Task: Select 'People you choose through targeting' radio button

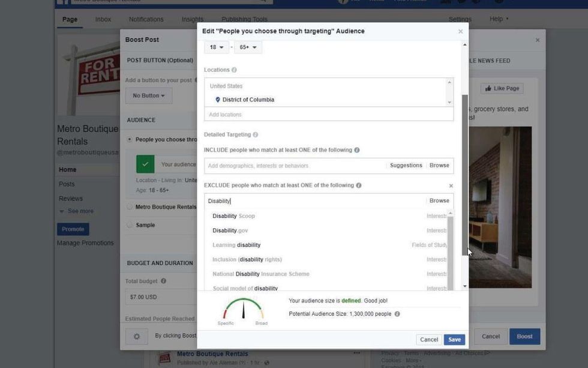Action: pyautogui.click(x=130, y=139)
